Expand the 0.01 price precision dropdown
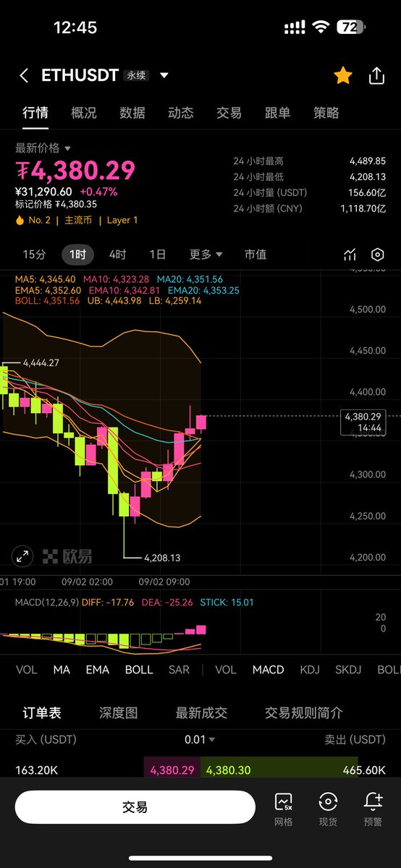The image size is (401, 868). pyautogui.click(x=200, y=739)
